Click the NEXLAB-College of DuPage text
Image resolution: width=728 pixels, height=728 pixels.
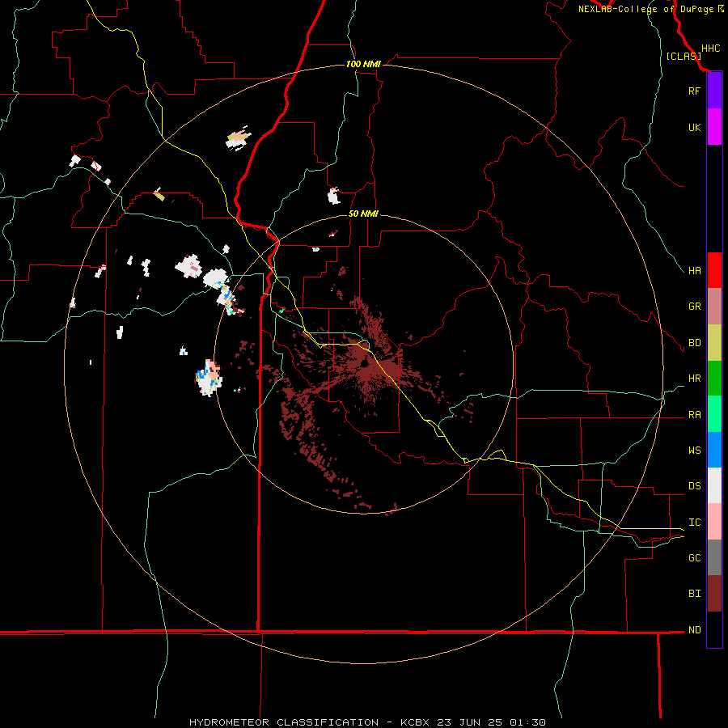coord(647,9)
